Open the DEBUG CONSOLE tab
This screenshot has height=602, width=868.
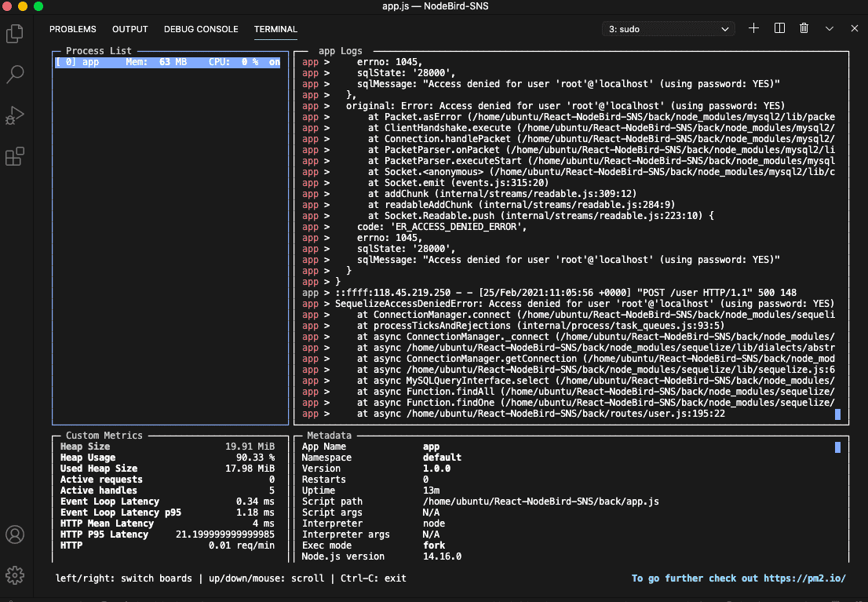click(x=201, y=29)
